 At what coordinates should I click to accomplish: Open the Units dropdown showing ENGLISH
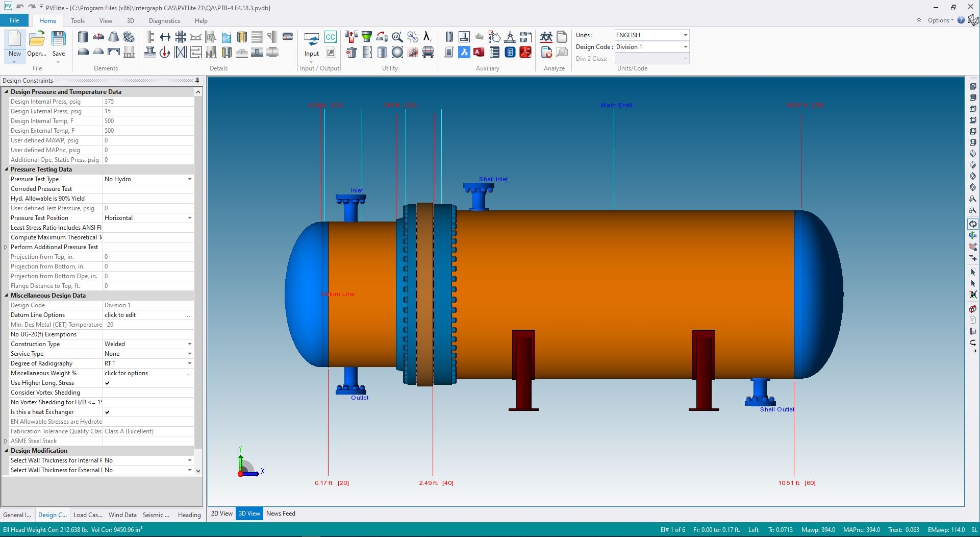point(685,35)
